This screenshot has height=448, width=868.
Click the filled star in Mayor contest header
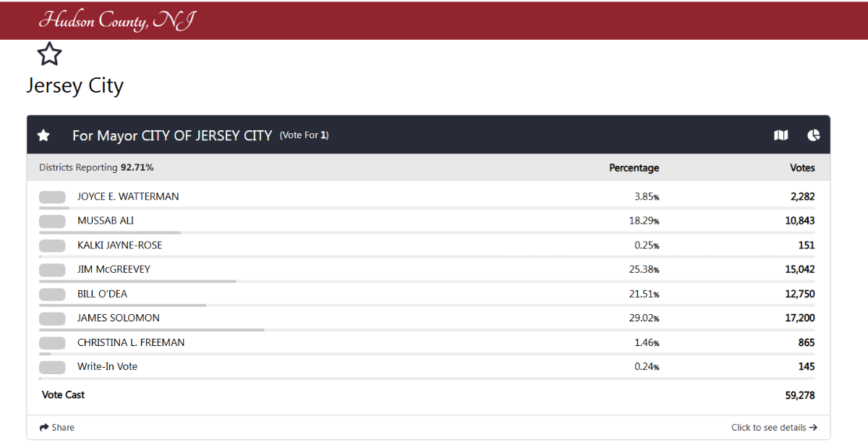point(43,135)
